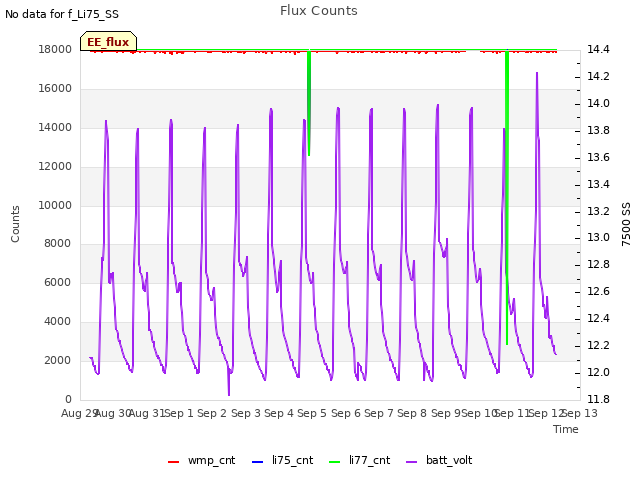Click the blue li75_cnt legend swatch

(258, 462)
